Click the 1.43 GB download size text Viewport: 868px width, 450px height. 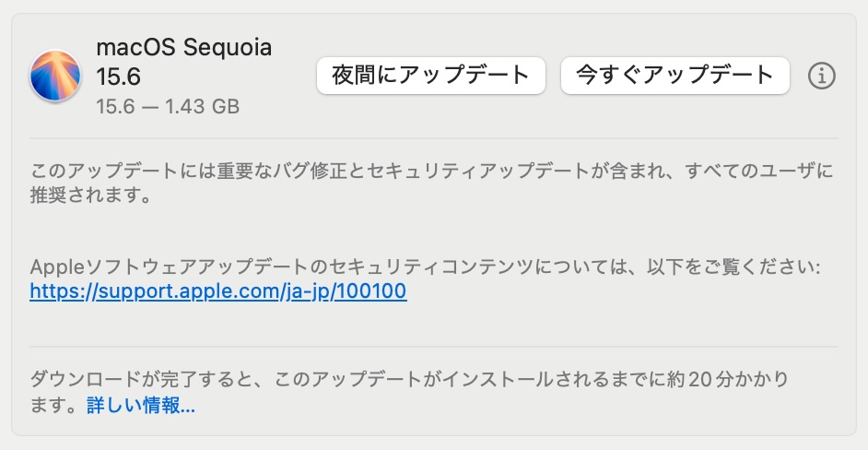(x=202, y=106)
